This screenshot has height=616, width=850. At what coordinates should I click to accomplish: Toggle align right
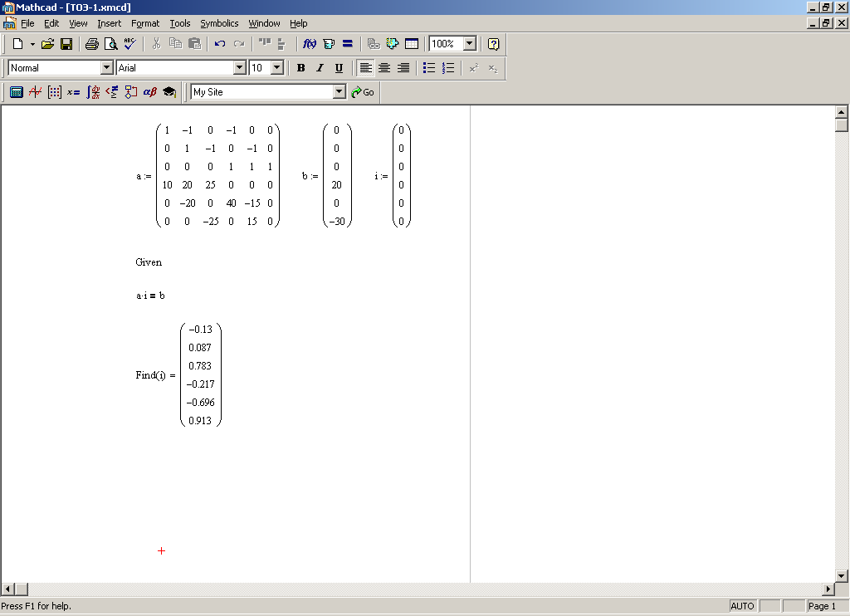pyautogui.click(x=403, y=68)
